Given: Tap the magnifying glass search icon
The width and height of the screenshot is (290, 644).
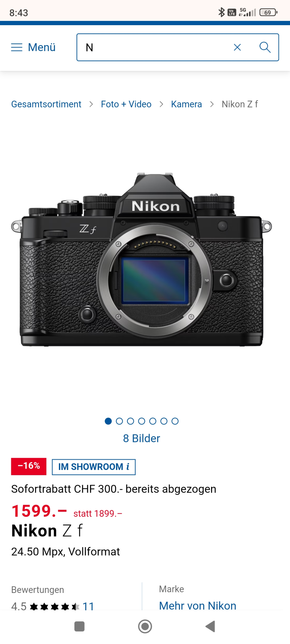Looking at the screenshot, I should pos(265,47).
